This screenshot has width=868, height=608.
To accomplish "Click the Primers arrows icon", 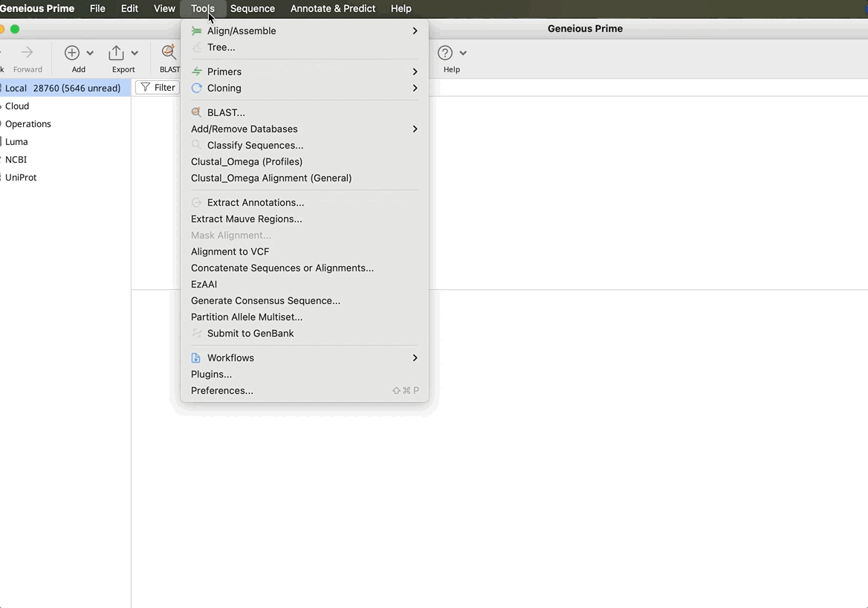I will click(x=196, y=71).
